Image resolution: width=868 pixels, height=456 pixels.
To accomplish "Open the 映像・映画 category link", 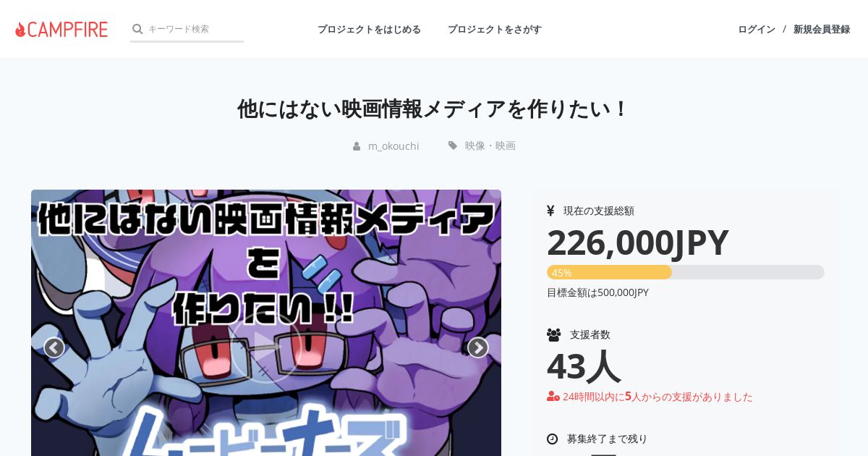I will 490,145.
